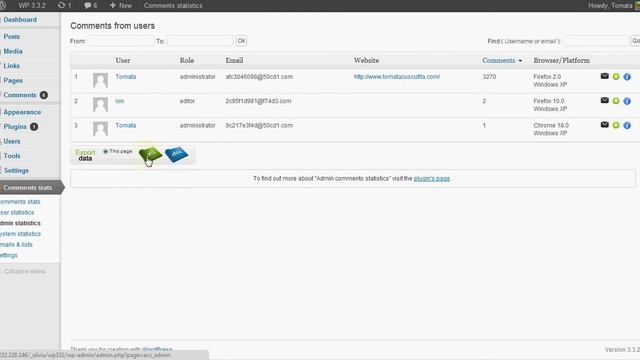The width and height of the screenshot is (640, 360).
Task: Click blue info icon in the Chrome 18.0 row
Action: (627, 125)
